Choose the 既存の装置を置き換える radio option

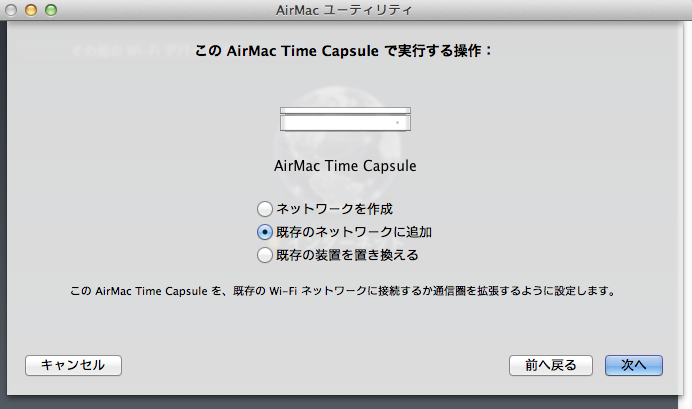coord(264,255)
